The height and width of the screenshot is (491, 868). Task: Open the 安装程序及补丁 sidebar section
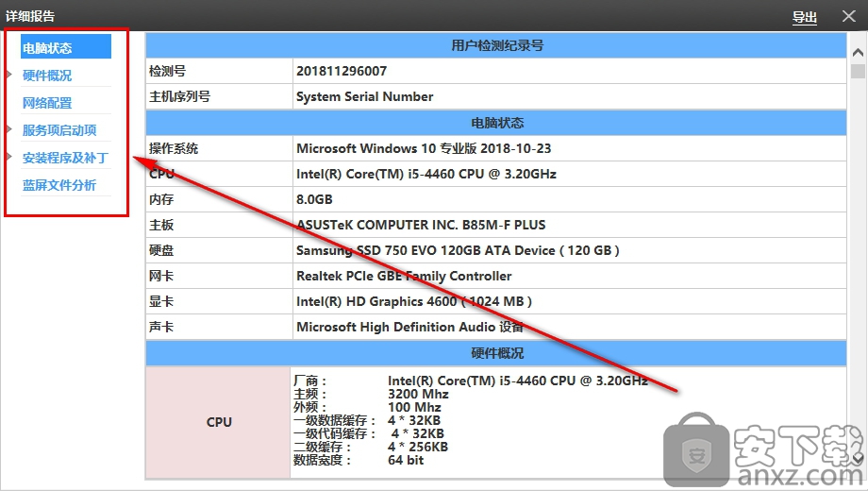(x=65, y=158)
